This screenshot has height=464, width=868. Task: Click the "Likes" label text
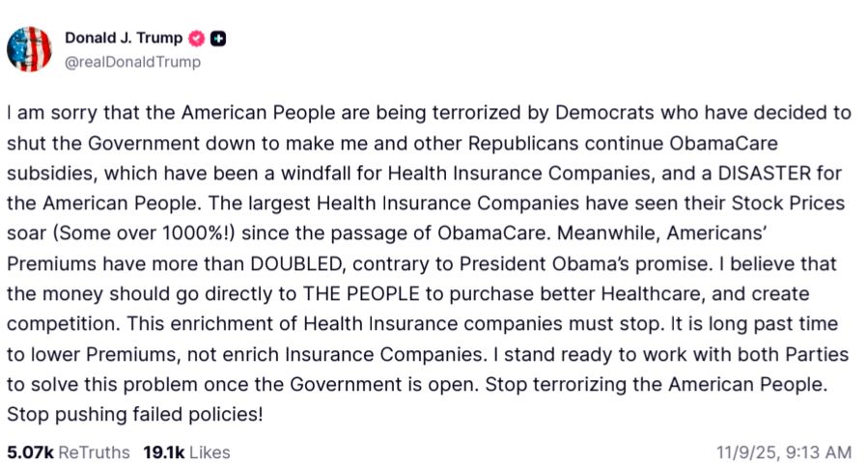point(210,451)
